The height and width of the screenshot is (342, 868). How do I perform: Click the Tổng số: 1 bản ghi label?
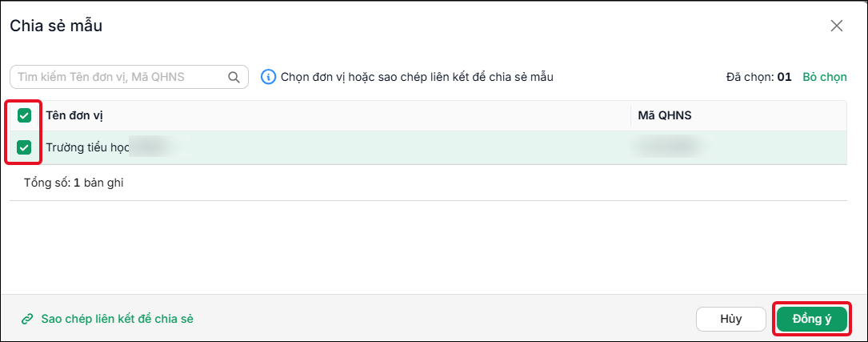point(74,183)
